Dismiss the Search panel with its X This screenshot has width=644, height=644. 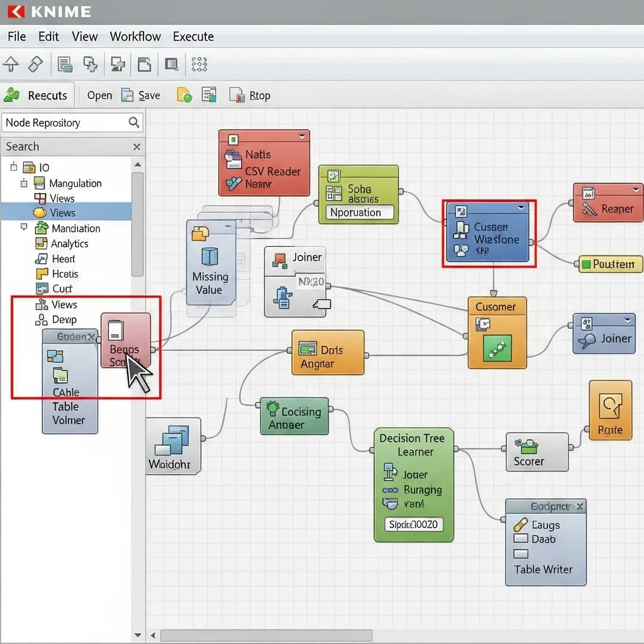click(x=136, y=147)
